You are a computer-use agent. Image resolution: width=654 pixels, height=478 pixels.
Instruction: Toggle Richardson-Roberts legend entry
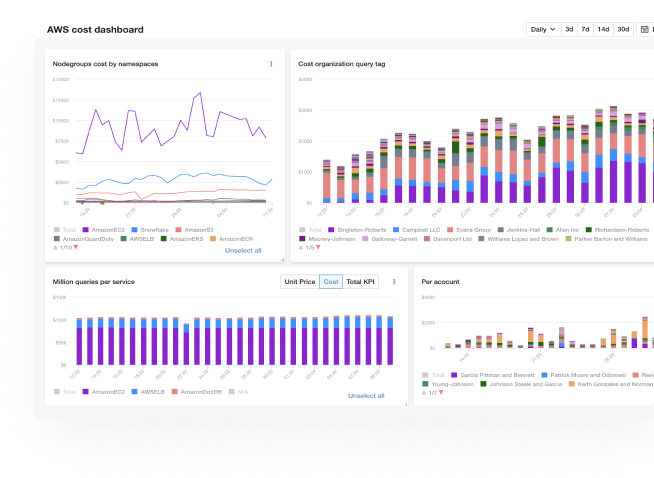618,230
